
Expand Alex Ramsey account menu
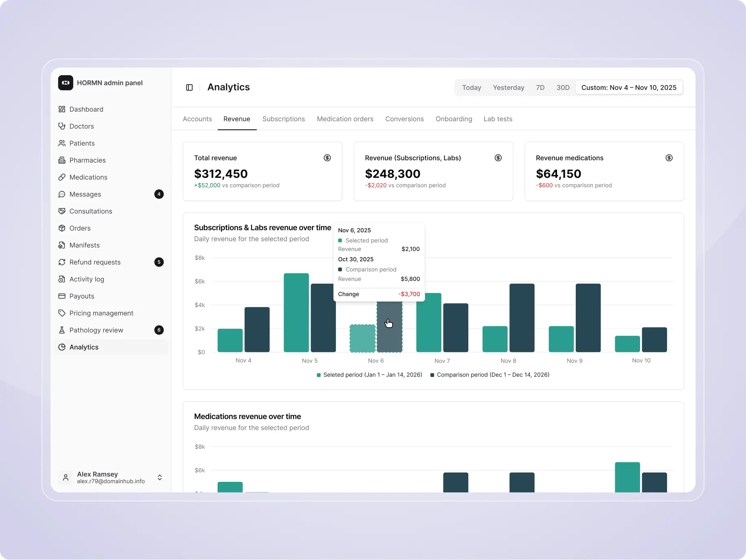160,477
